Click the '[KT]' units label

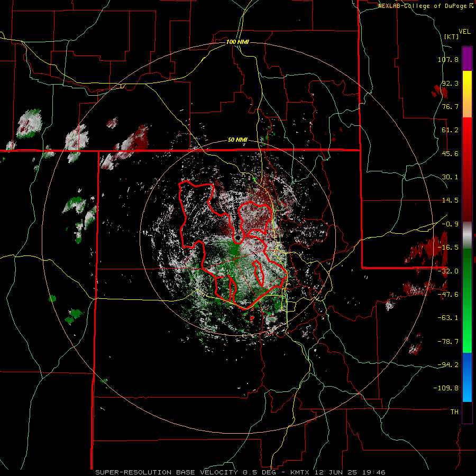click(x=451, y=36)
